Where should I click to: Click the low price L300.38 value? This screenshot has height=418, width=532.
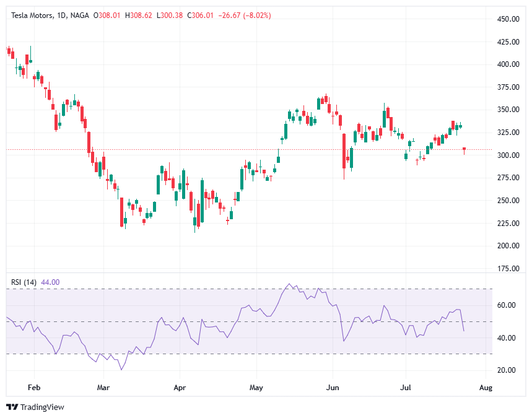click(x=170, y=15)
